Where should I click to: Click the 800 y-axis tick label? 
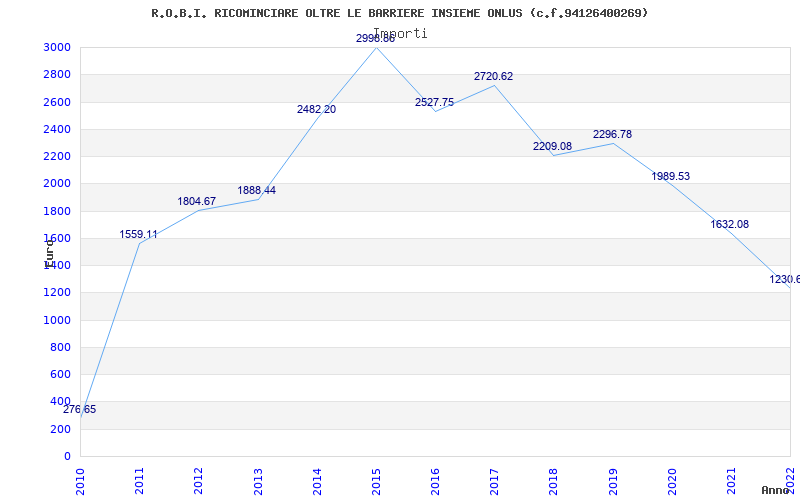pyautogui.click(x=61, y=347)
